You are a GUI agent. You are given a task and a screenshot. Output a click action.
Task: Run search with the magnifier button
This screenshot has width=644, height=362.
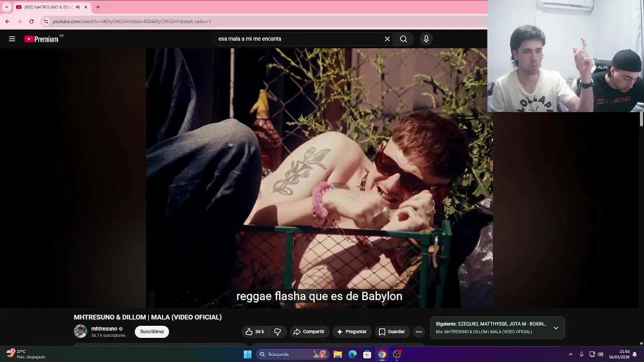pyautogui.click(x=404, y=39)
